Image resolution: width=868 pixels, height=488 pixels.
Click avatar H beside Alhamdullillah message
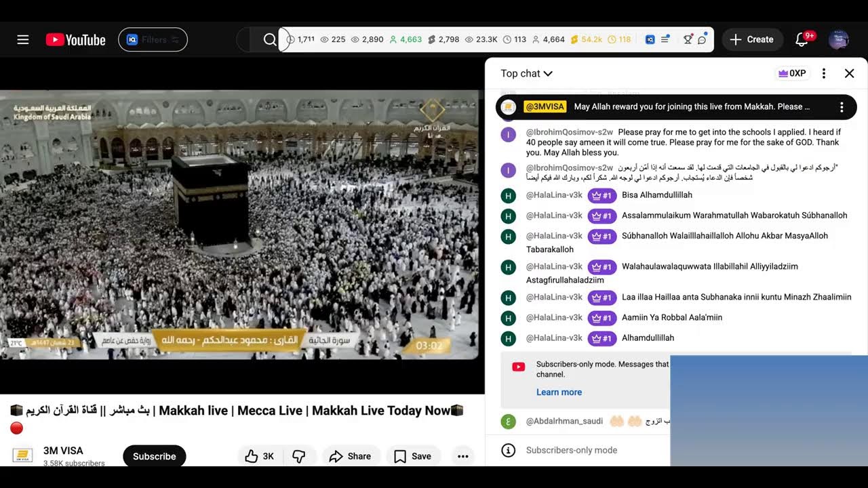[509, 338]
